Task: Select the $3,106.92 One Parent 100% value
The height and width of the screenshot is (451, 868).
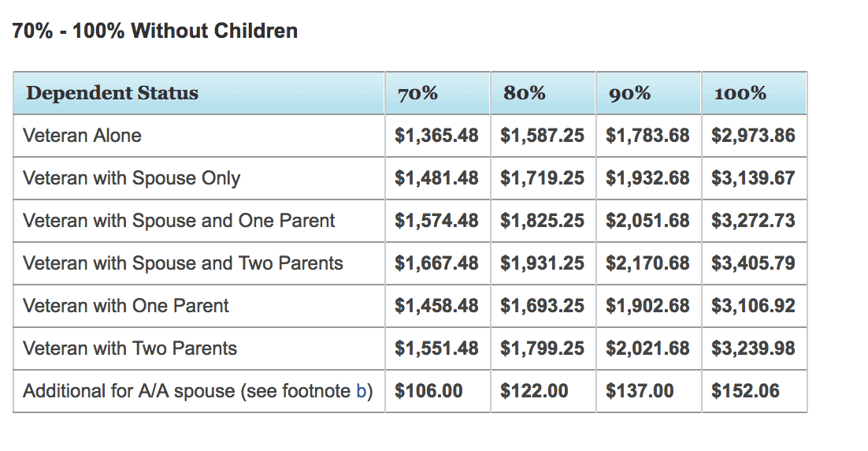Action: click(753, 306)
